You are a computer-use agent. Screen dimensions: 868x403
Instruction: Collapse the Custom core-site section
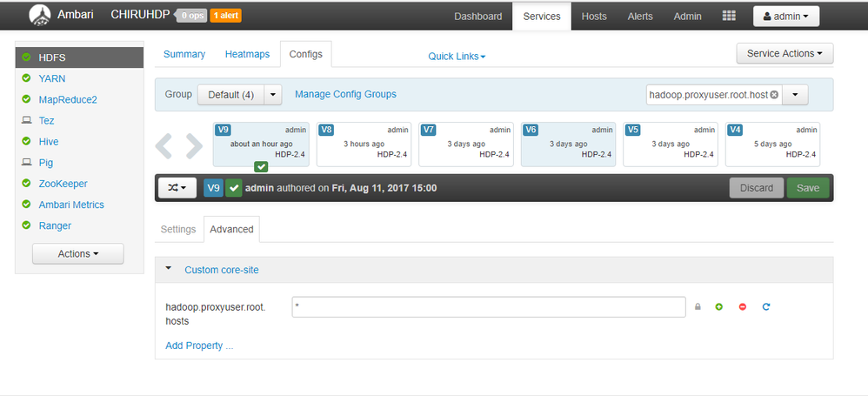click(x=169, y=268)
